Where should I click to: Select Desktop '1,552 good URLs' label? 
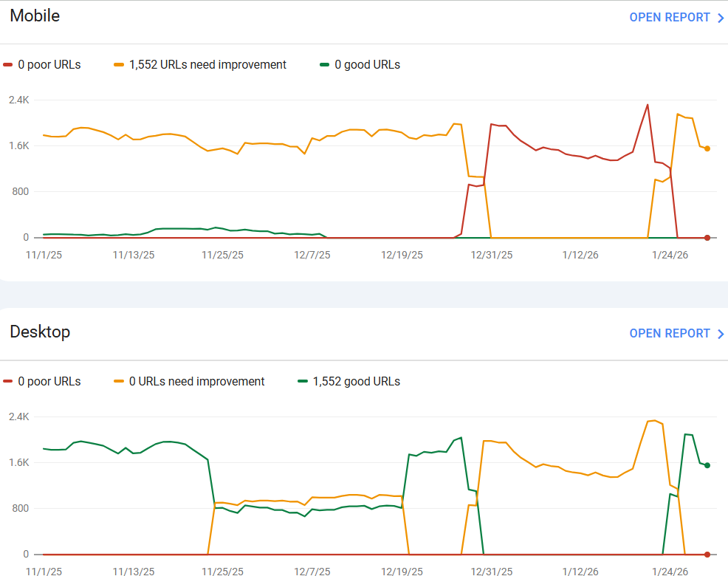click(x=356, y=381)
